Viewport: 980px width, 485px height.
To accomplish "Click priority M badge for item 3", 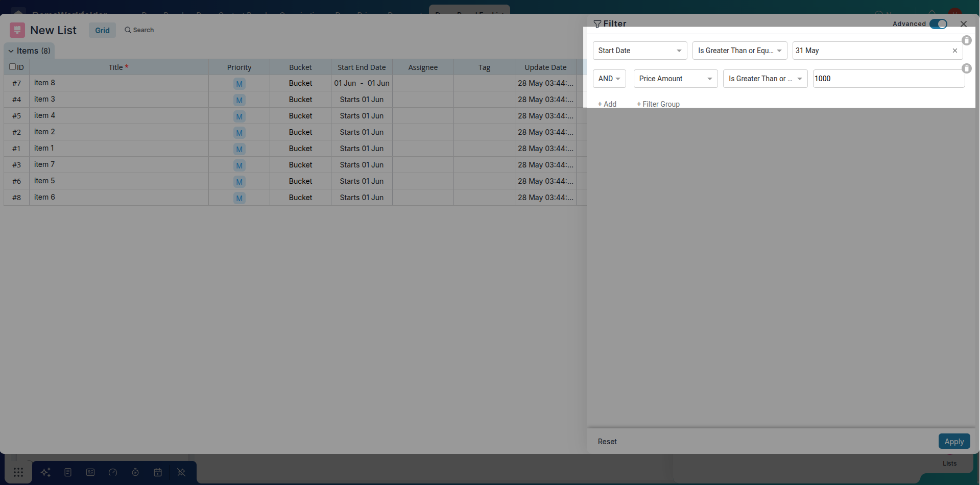I will pos(239,100).
